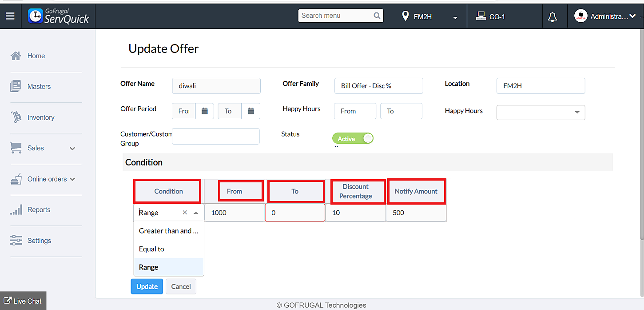Click the From cell value 1000
The image size is (644, 310).
235,213
